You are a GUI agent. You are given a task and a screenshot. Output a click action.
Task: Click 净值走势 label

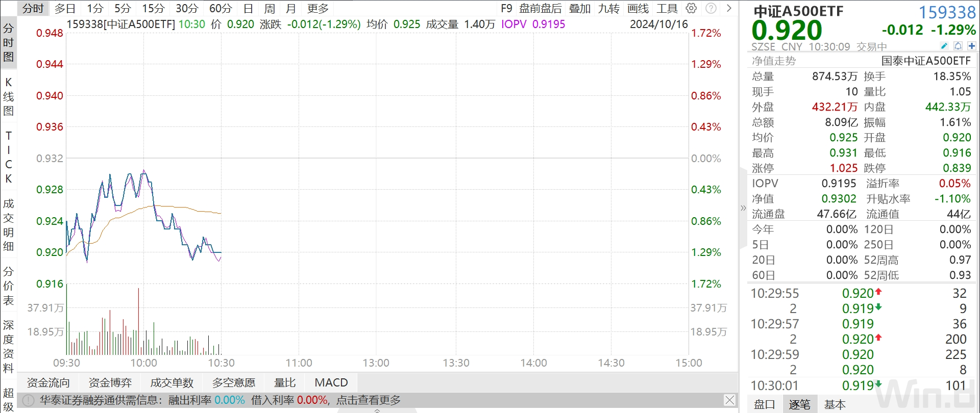774,61
